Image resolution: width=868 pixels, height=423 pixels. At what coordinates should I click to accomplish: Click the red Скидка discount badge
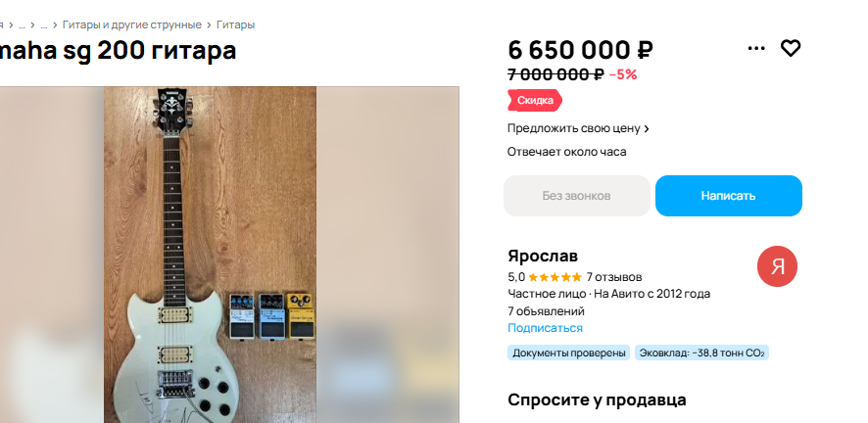[535, 100]
